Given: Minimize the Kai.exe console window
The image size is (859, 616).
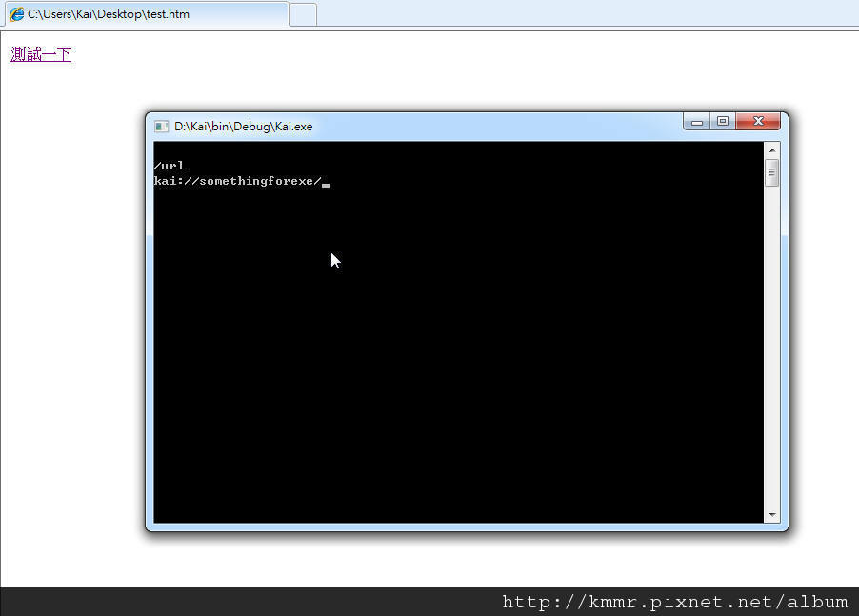Looking at the screenshot, I should click(697, 122).
